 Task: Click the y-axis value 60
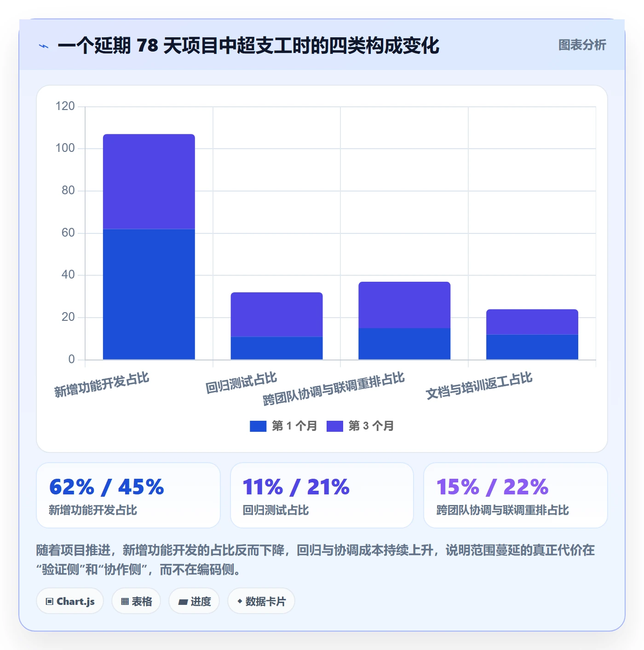pyautogui.click(x=68, y=233)
